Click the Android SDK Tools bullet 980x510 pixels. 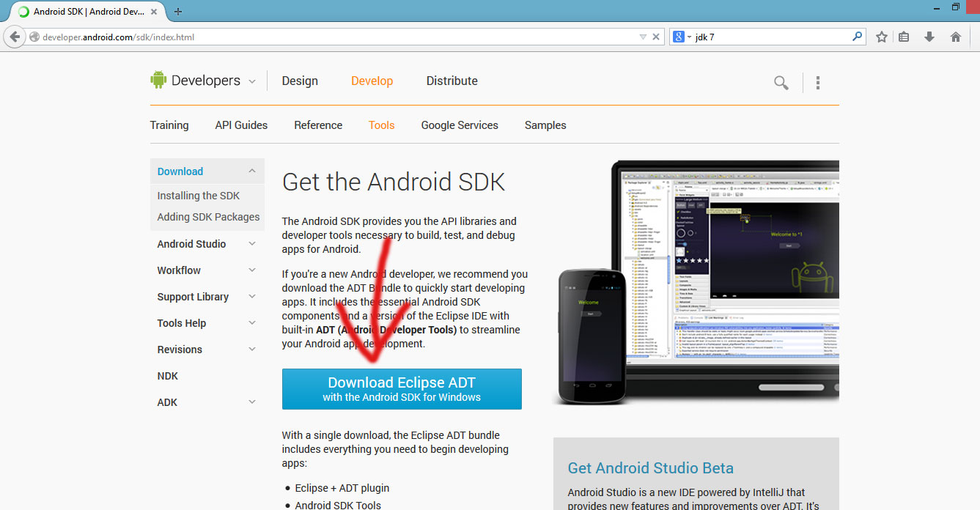pyautogui.click(x=338, y=505)
